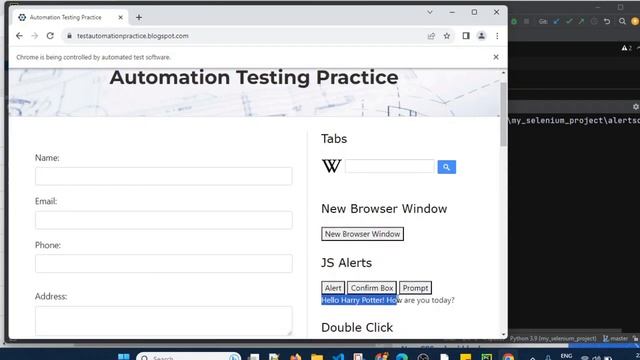Viewport: 640px width, 360px height.
Task: Go back in Chrome navigation
Action: coord(19,36)
